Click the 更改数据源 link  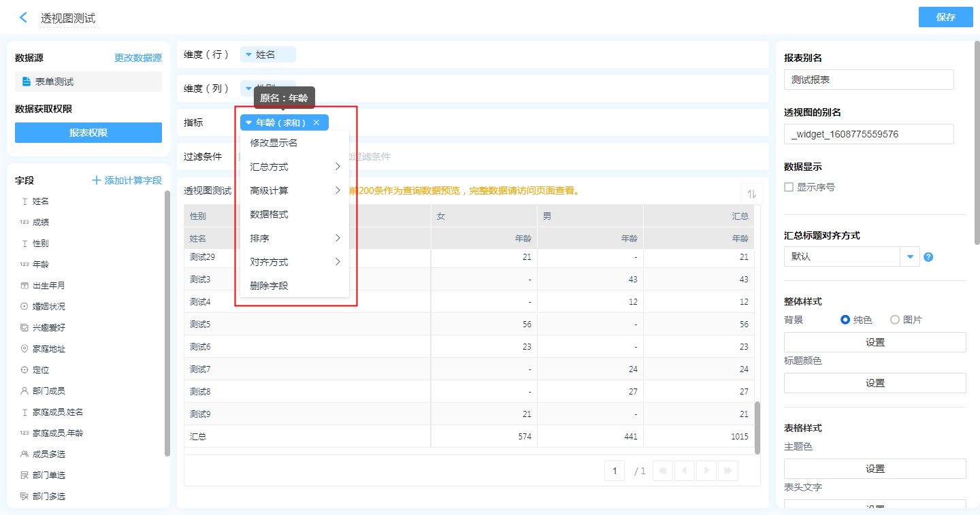click(137, 58)
